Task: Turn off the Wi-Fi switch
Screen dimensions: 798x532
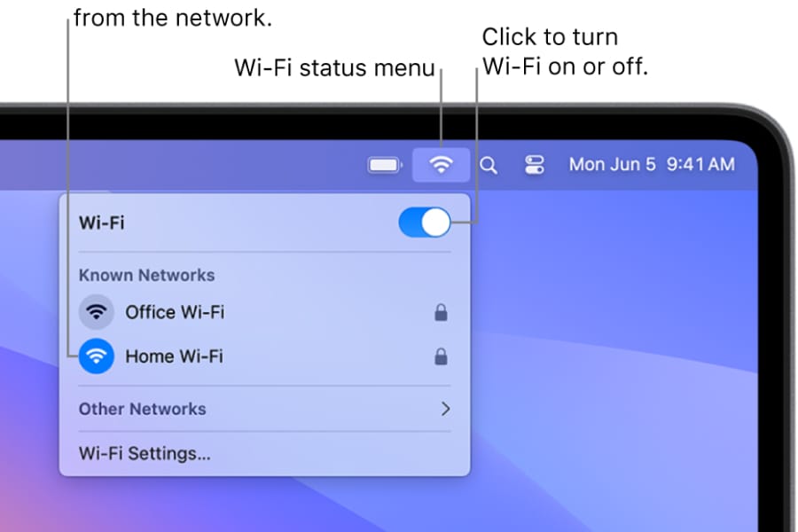Action: [x=425, y=222]
